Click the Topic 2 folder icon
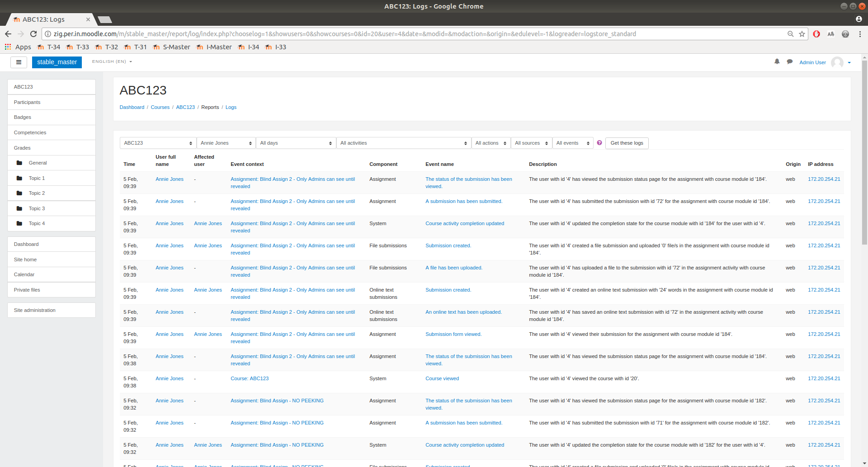 tap(19, 193)
